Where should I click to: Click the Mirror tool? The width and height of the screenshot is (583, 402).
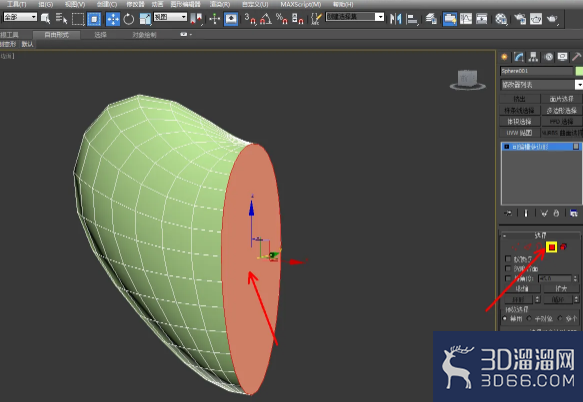tap(396, 19)
